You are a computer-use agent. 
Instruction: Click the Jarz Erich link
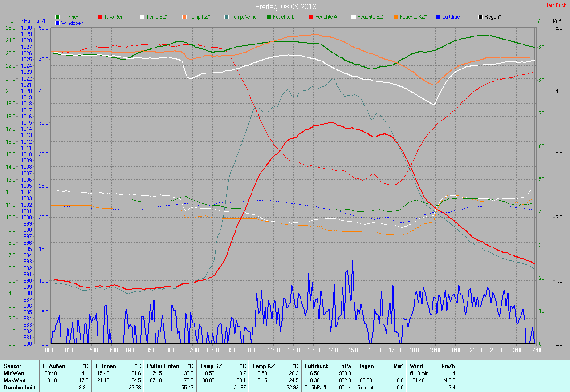tap(557, 6)
